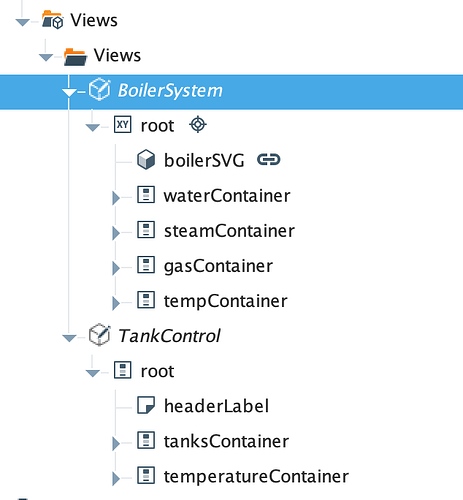Select the boilerSVG component
Image resolution: width=463 pixels, height=500 pixels.
[x=204, y=160]
